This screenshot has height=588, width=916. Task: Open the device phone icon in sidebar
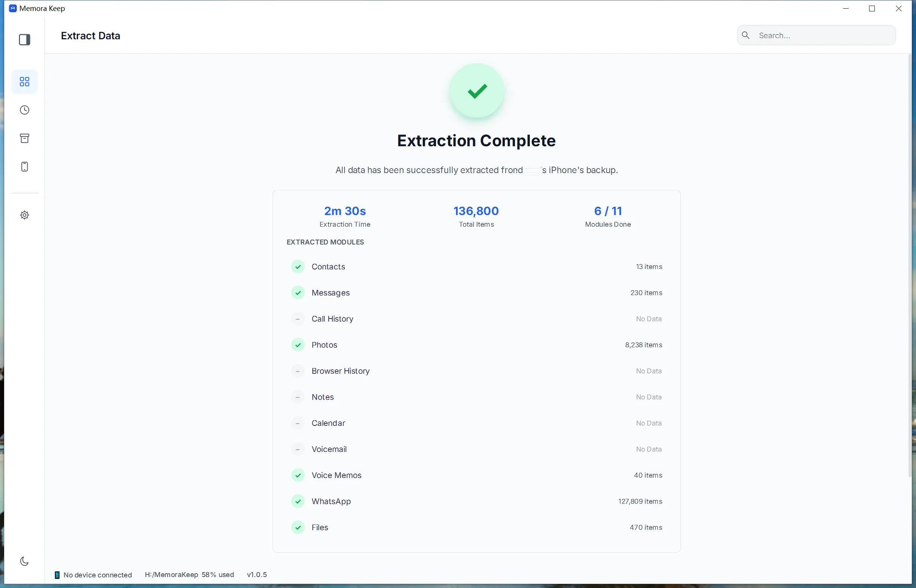click(x=25, y=167)
